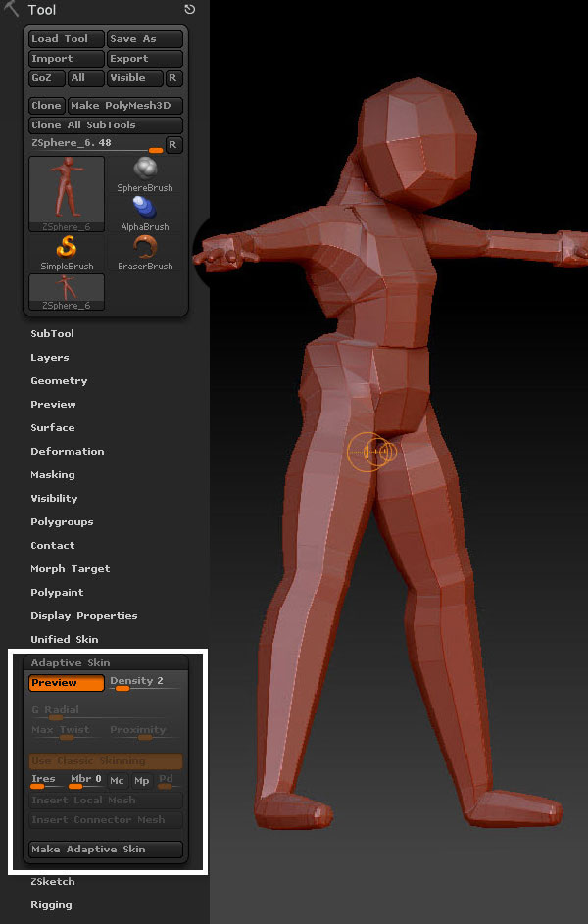Select the small ZSphere_6 thumbnail at bottom
The width and height of the screenshot is (588, 924).
pos(67,292)
